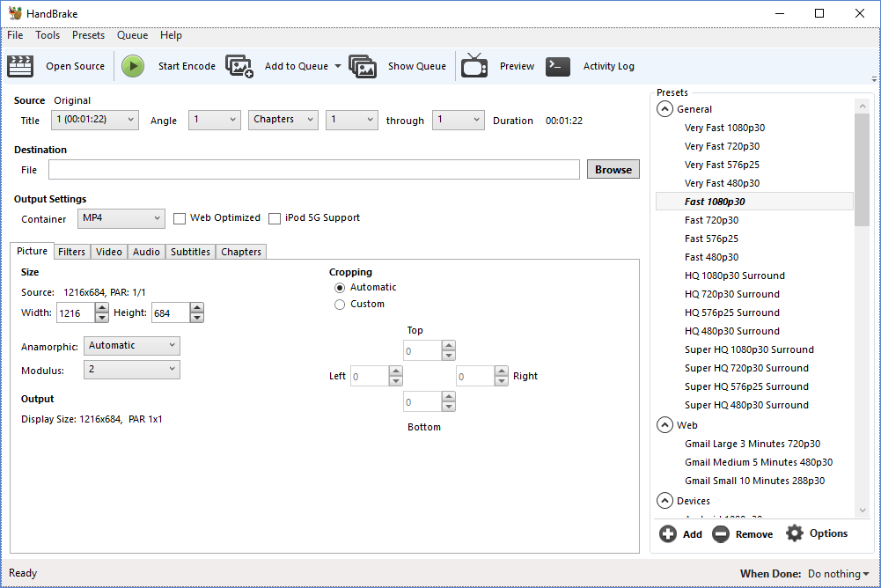Image resolution: width=881 pixels, height=588 pixels.
Task: Click the minus Remove preset icon
Action: pyautogui.click(x=720, y=533)
